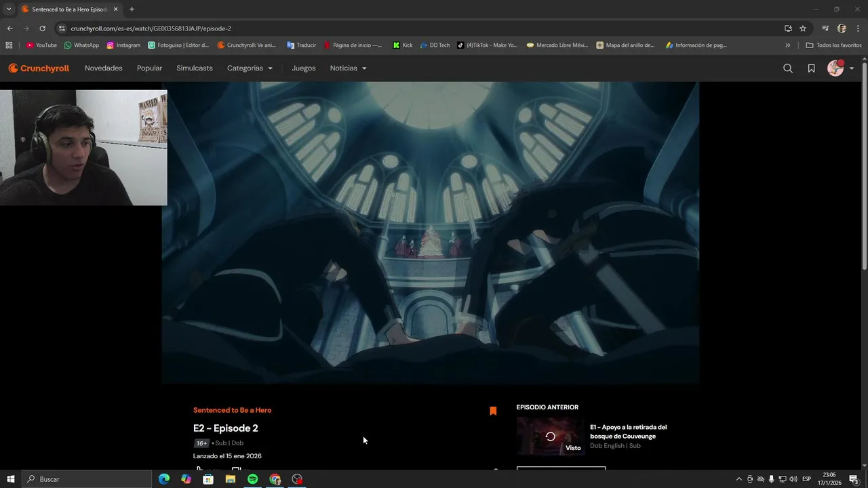Open the Fotoguiso Editor bookmark
The image size is (868, 488).
pos(178,45)
